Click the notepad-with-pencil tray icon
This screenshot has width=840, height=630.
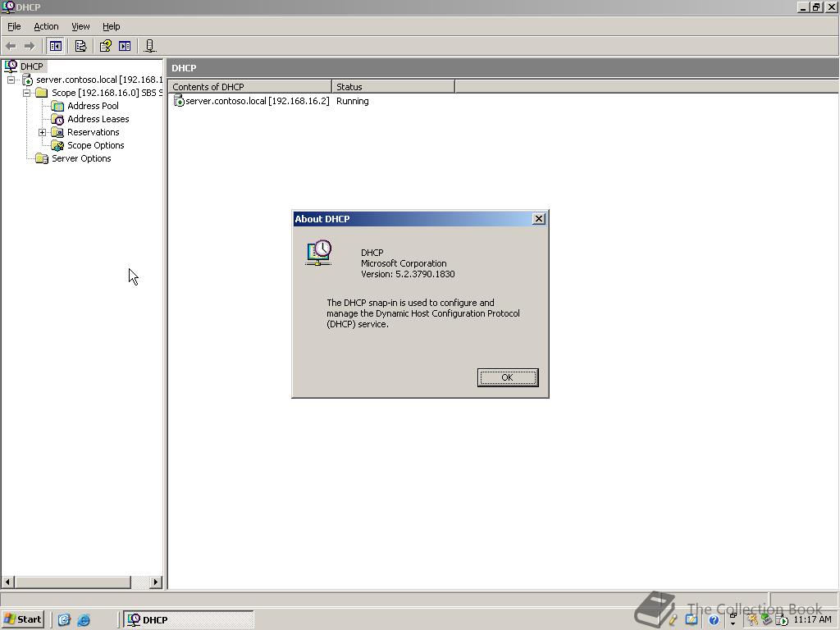tap(691, 620)
